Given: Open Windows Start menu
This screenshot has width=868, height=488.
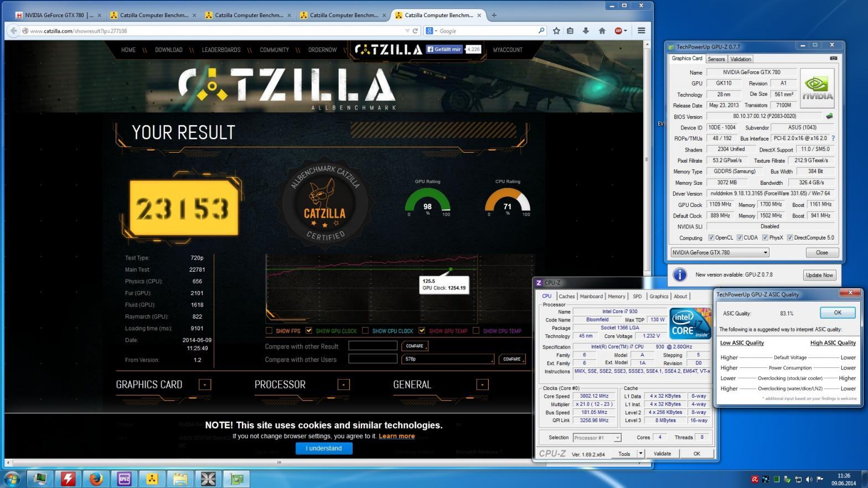Looking at the screenshot, I should click(12, 479).
